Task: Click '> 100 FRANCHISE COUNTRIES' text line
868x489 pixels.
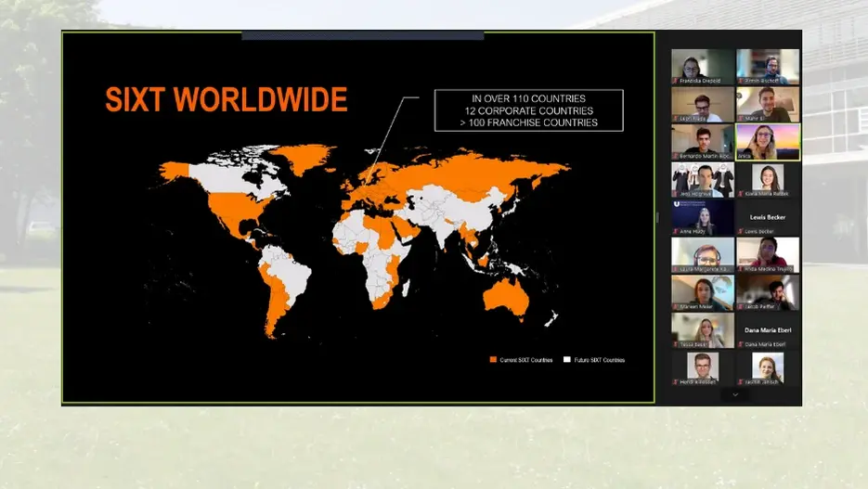Action: pos(528,122)
